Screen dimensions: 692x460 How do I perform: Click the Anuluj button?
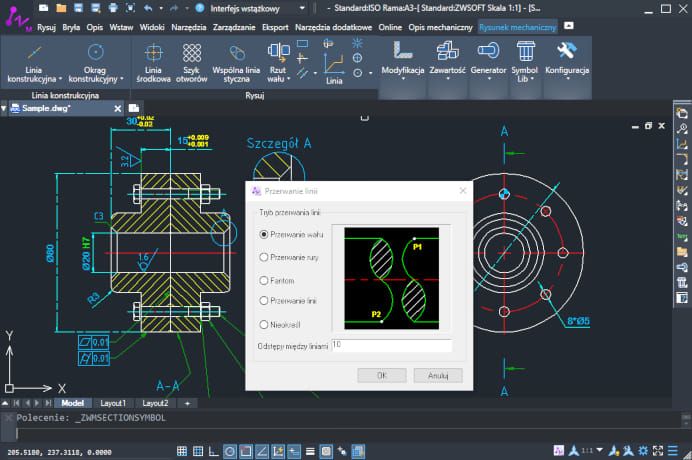[437, 375]
